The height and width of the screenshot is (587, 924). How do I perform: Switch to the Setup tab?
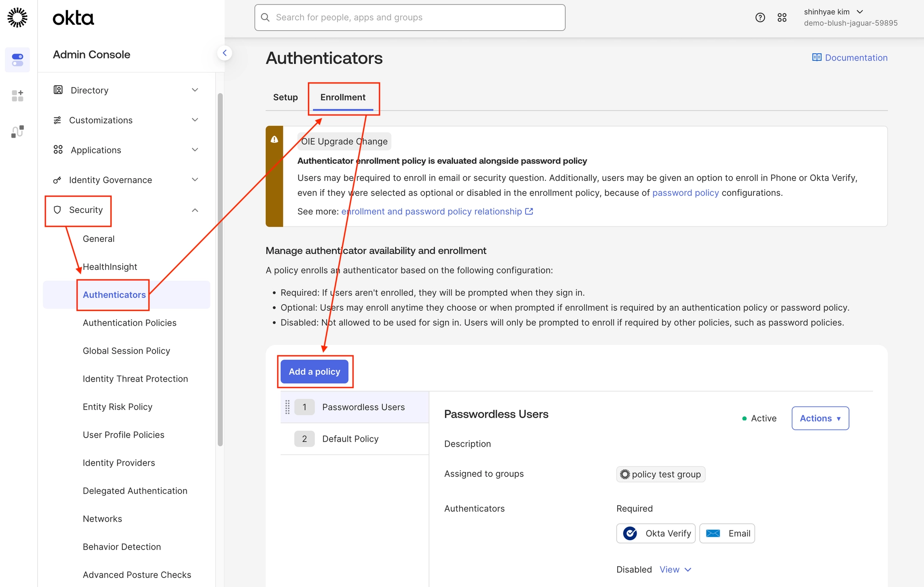point(285,97)
